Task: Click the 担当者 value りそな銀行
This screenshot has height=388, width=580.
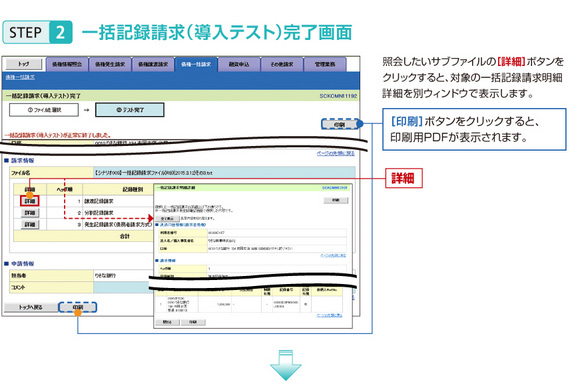Action: coord(105,276)
